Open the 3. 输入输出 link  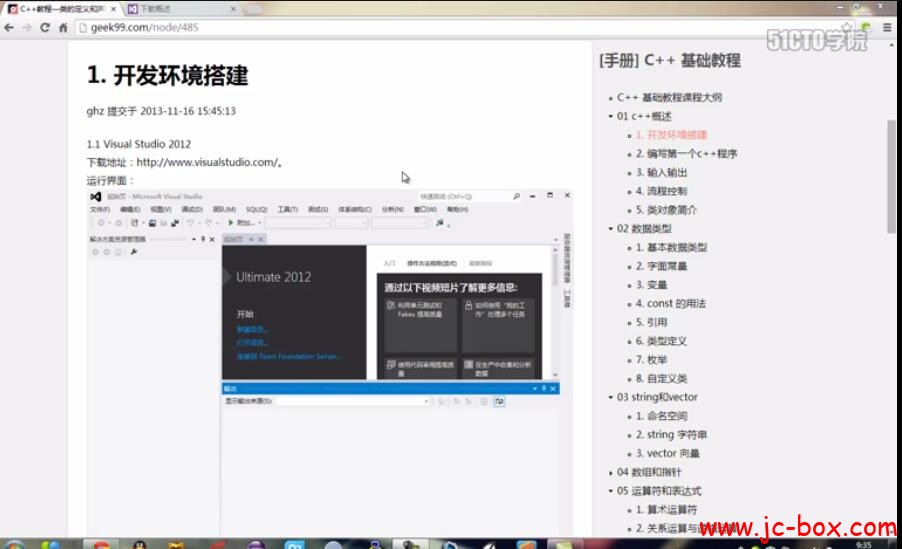pyautogui.click(x=662, y=172)
